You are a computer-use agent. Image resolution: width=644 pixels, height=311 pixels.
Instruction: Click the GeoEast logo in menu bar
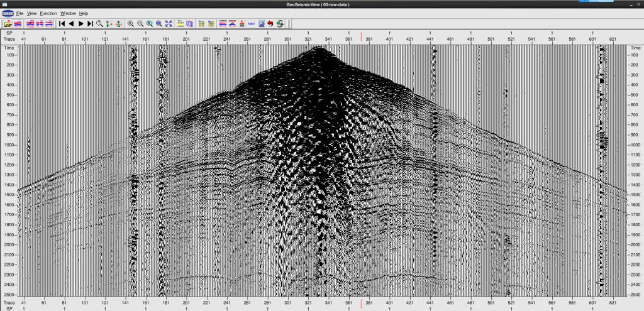(x=7, y=13)
